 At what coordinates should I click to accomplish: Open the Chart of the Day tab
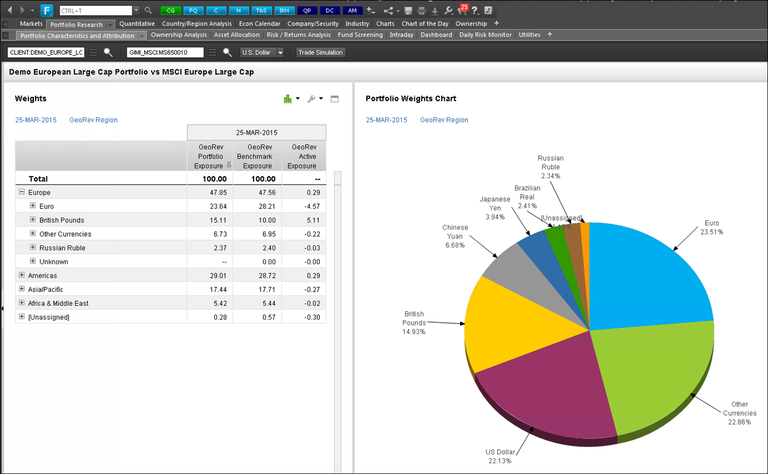pos(425,24)
